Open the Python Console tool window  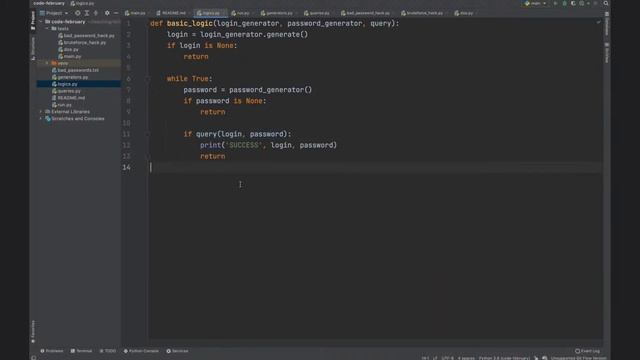click(x=141, y=351)
